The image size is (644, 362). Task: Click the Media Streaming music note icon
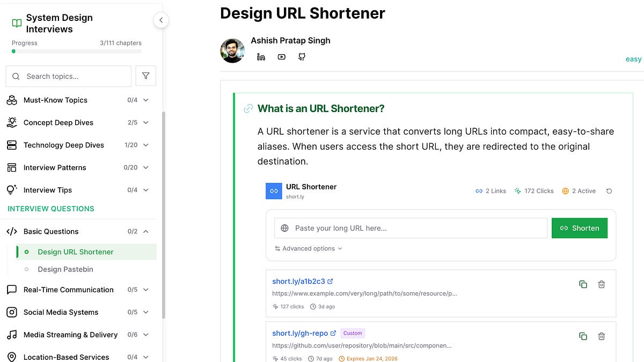coord(12,335)
